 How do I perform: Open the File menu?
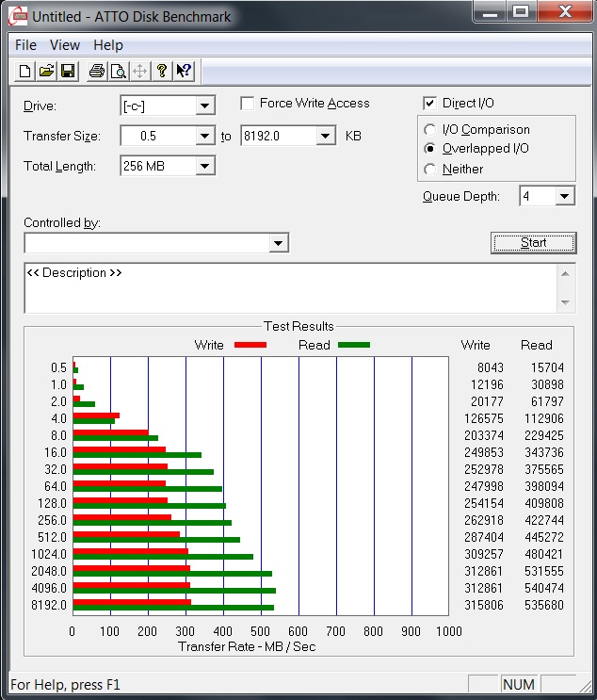(26, 45)
